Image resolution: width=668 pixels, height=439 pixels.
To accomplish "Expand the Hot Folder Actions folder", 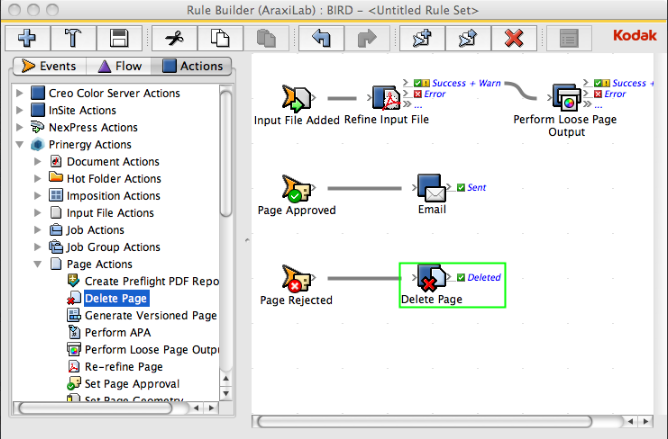I will click(39, 179).
